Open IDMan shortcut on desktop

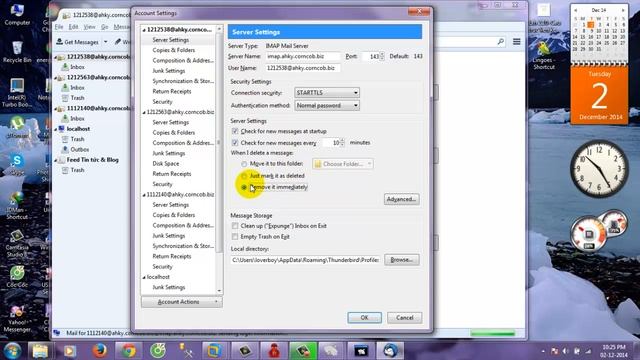coord(17,205)
